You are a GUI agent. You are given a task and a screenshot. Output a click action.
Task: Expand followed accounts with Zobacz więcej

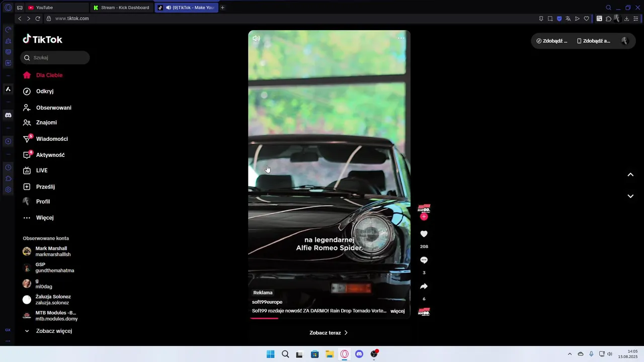tap(48, 331)
